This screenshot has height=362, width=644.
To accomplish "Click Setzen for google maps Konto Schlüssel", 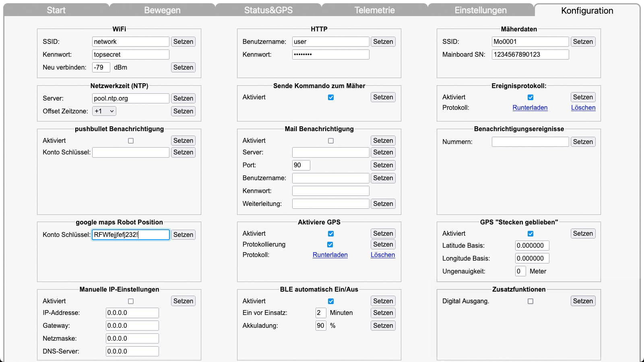I will [x=183, y=235].
